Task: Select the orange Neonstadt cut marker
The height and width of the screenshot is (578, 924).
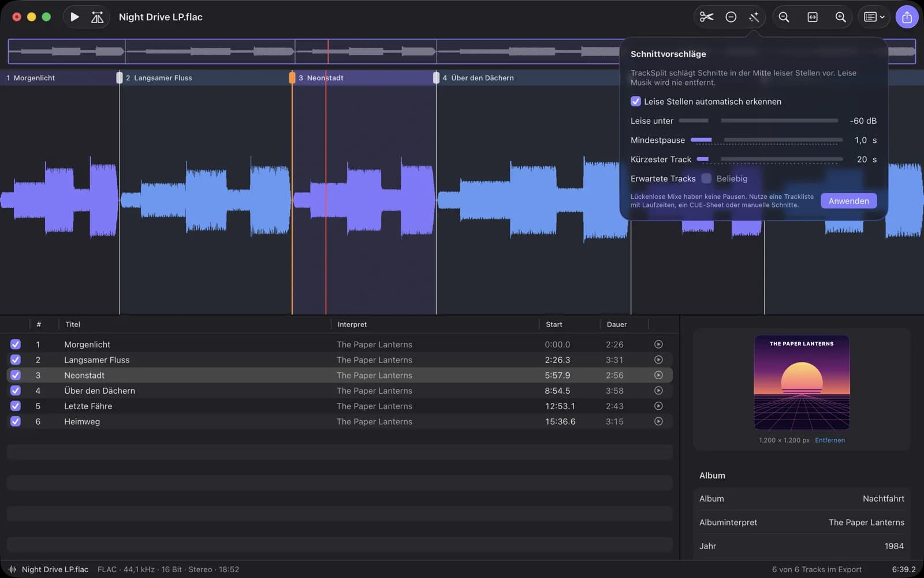Action: pos(292,77)
